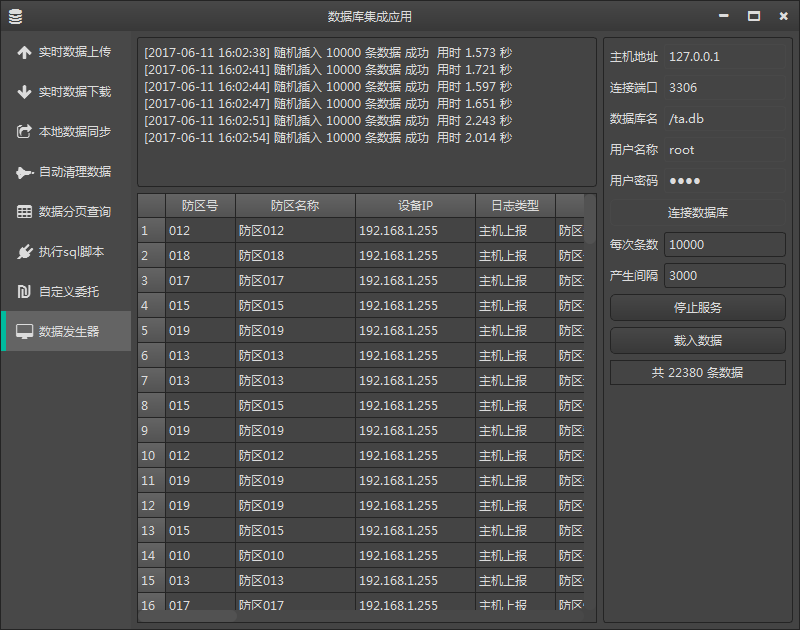This screenshot has width=800, height=630.
Task: Open the 执行sql脚本 label
Action: 71,251
